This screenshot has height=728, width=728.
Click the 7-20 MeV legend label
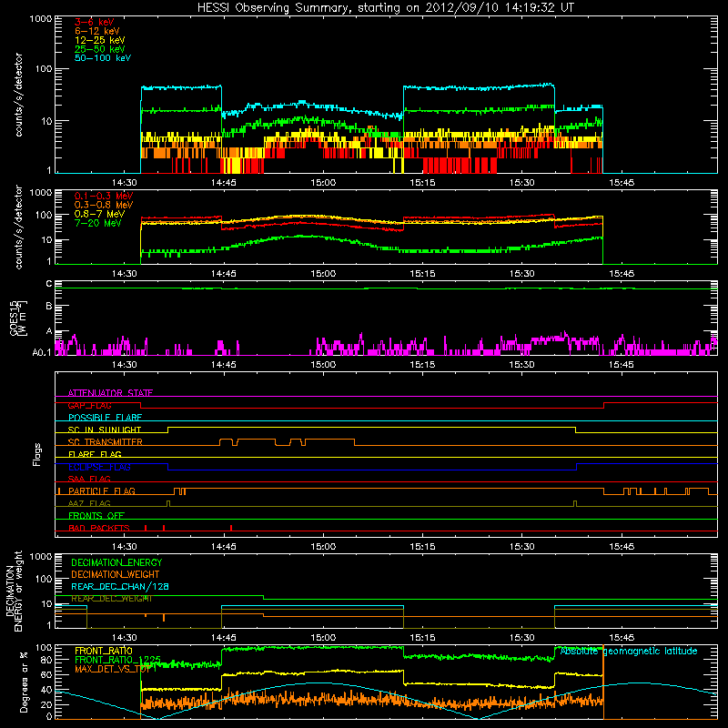[98, 223]
